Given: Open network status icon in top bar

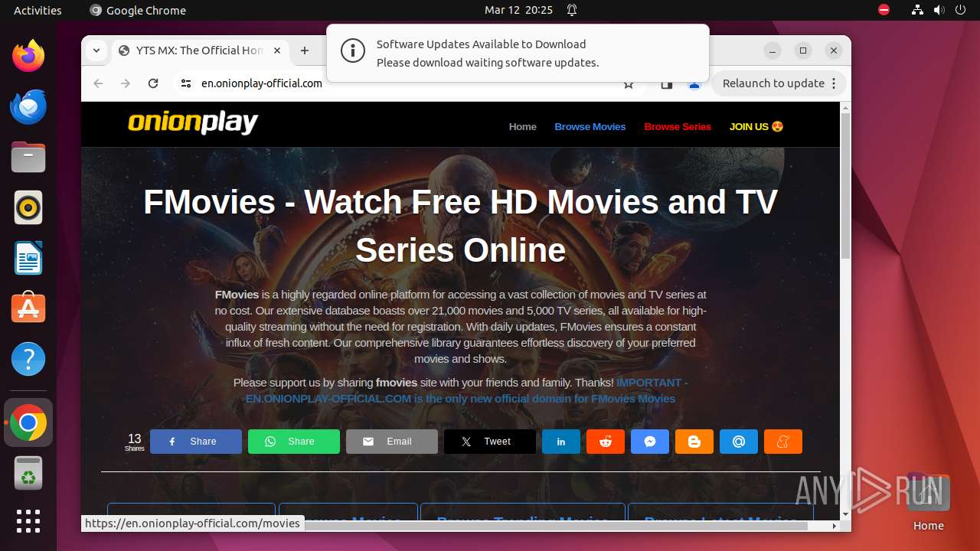Looking at the screenshot, I should [917, 10].
